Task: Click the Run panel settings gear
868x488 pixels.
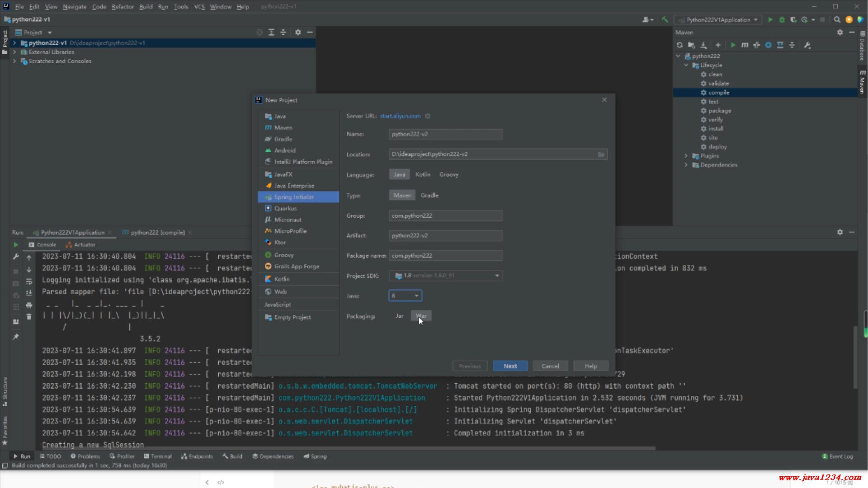Action: 840,232
